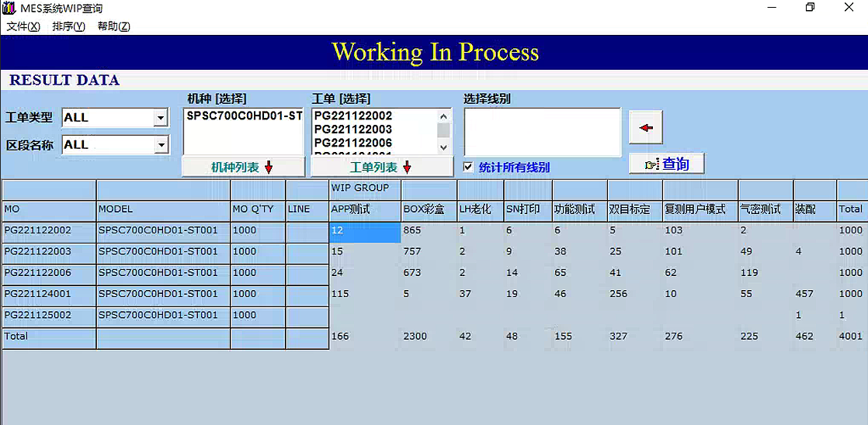Click the highlighted APP测试 cell value 12
The image size is (868, 425).
[365, 230]
